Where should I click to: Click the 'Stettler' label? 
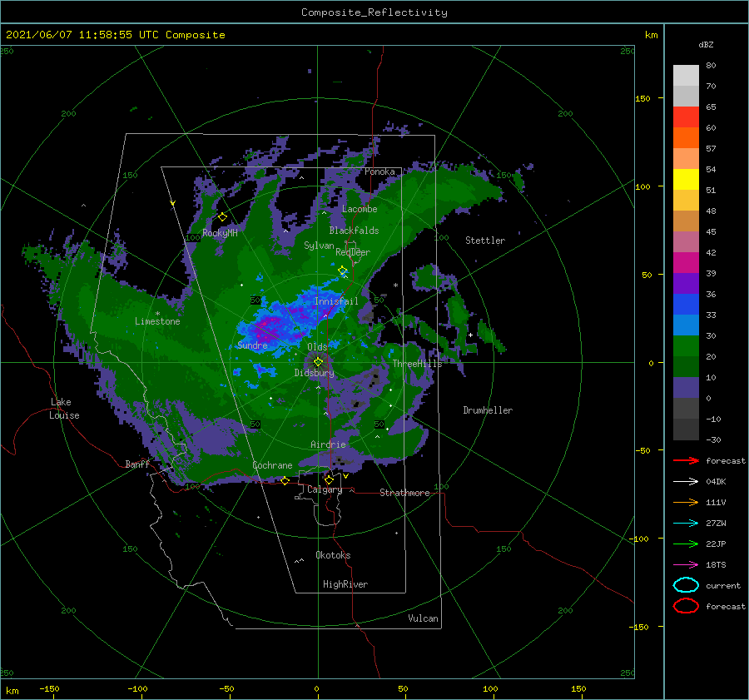pos(485,241)
